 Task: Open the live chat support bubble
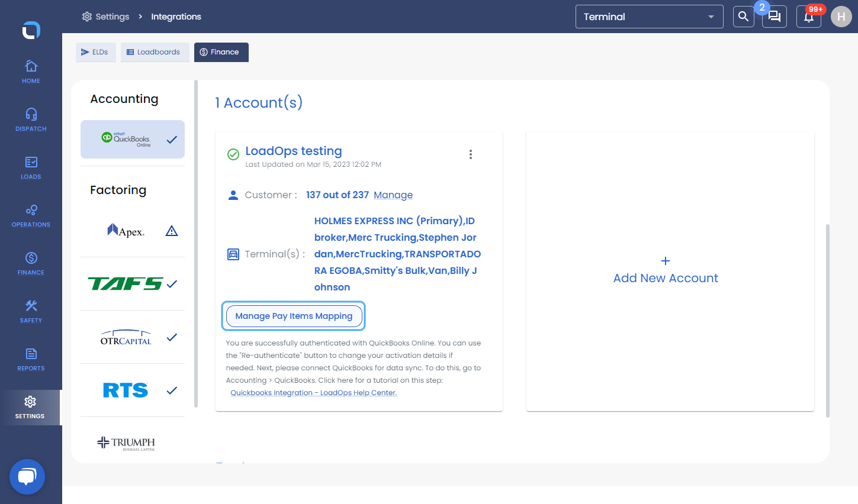click(x=27, y=477)
